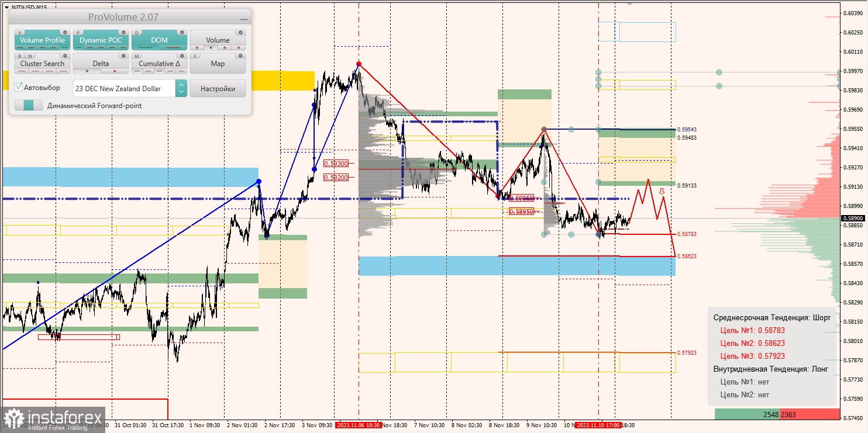Activate the Dynamic POC button

click(x=101, y=40)
